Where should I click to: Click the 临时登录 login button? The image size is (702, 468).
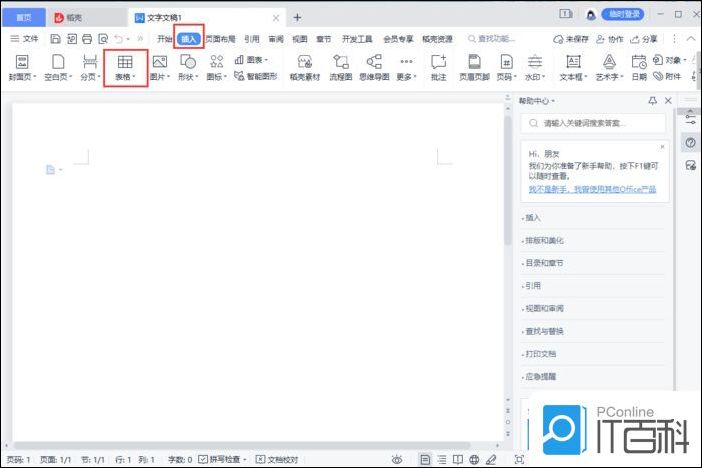[x=623, y=15]
